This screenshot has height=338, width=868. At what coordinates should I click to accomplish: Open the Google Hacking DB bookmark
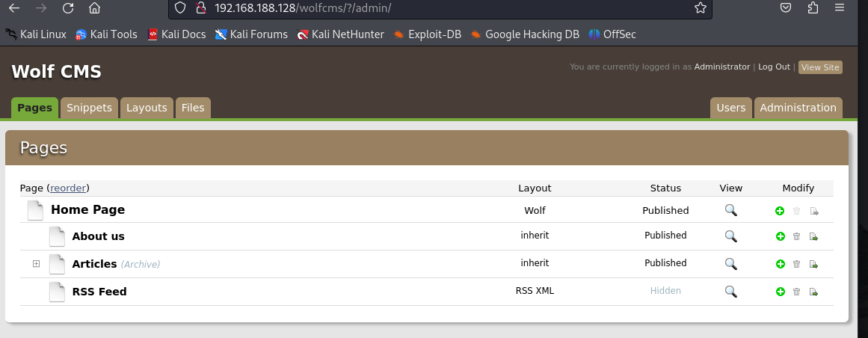[x=525, y=34]
